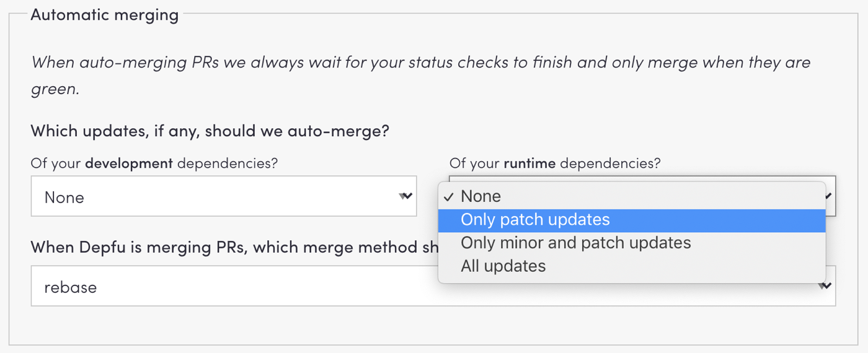This screenshot has height=353, width=868.
Task: Click the italic status checks note text
Action: pyautogui.click(x=420, y=63)
